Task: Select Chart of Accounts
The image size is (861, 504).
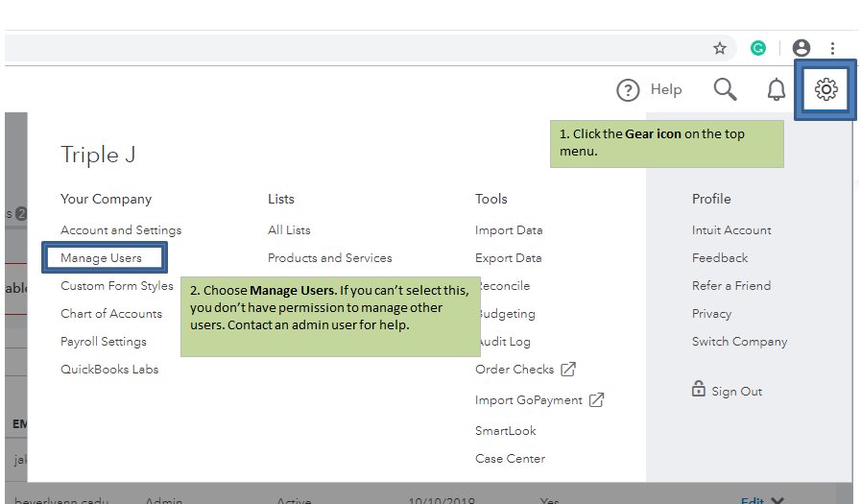Action: 111,314
